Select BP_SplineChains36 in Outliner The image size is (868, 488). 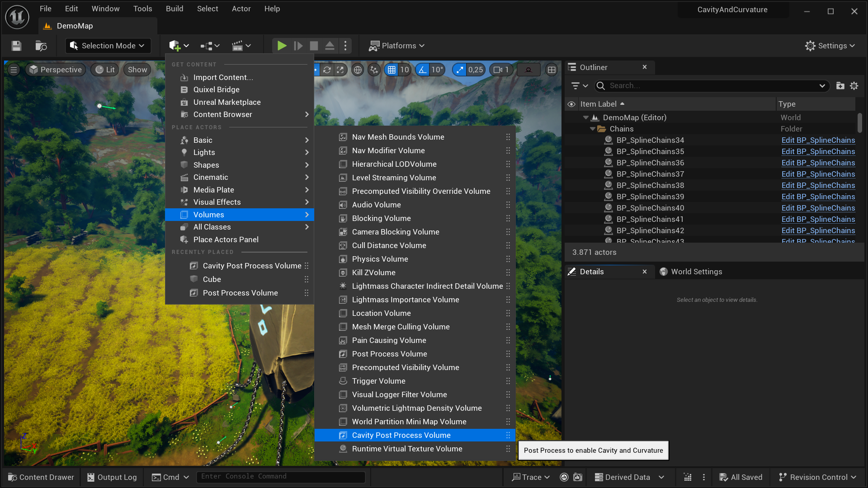click(x=650, y=163)
